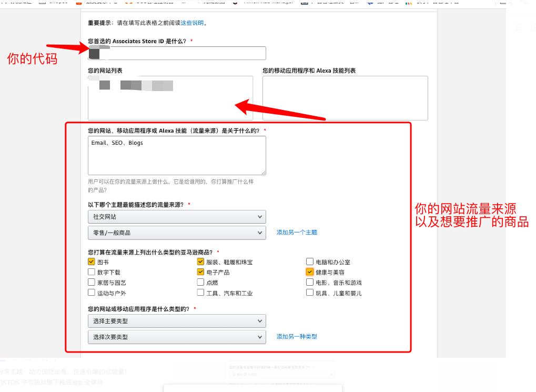Image resolution: width=536 pixels, height=392 pixels.
Task: Click the 添加另一种类型 link
Action: pos(297,337)
